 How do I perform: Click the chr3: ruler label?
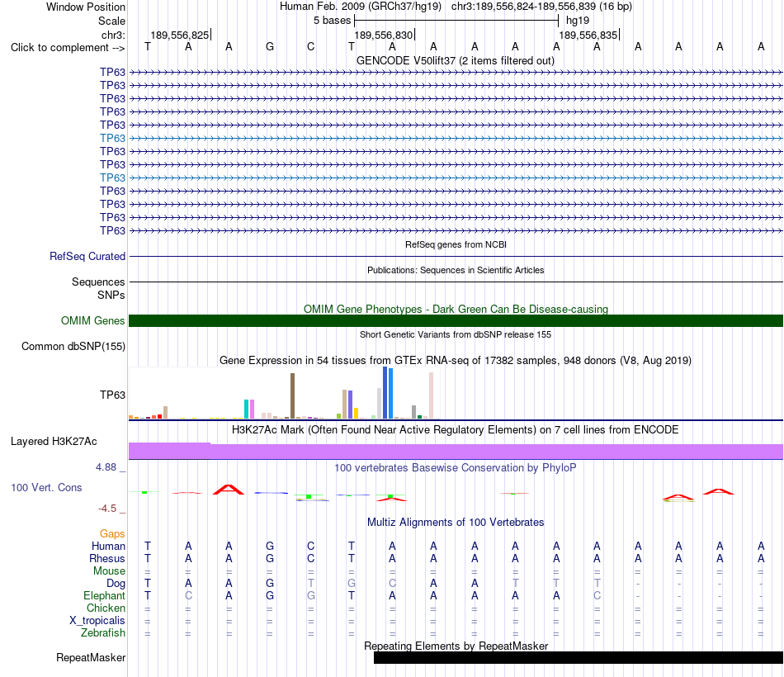click(x=113, y=35)
